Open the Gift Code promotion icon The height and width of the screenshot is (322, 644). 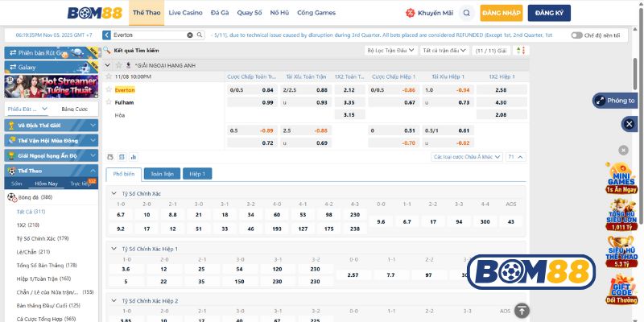tap(621, 290)
